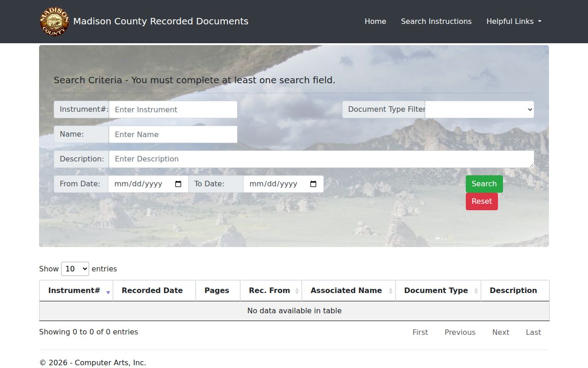
Task: Click the Computer Arts copyright footer text
Action: point(93,363)
